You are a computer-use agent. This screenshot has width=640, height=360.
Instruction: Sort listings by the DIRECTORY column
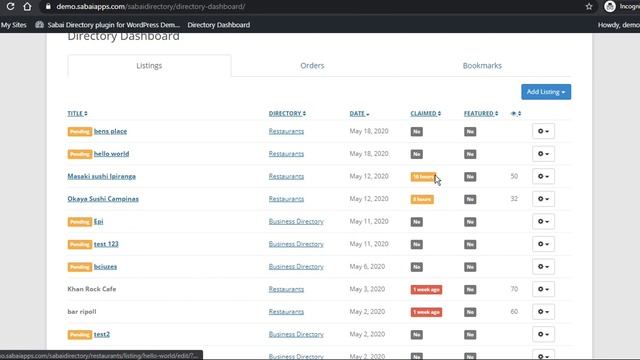tap(287, 113)
